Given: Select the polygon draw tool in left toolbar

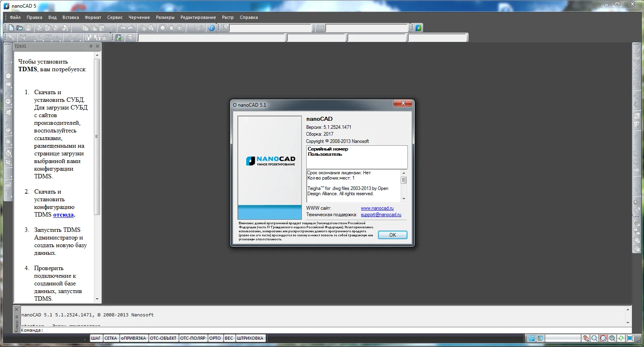Looking at the screenshot, I should coord(8,76).
